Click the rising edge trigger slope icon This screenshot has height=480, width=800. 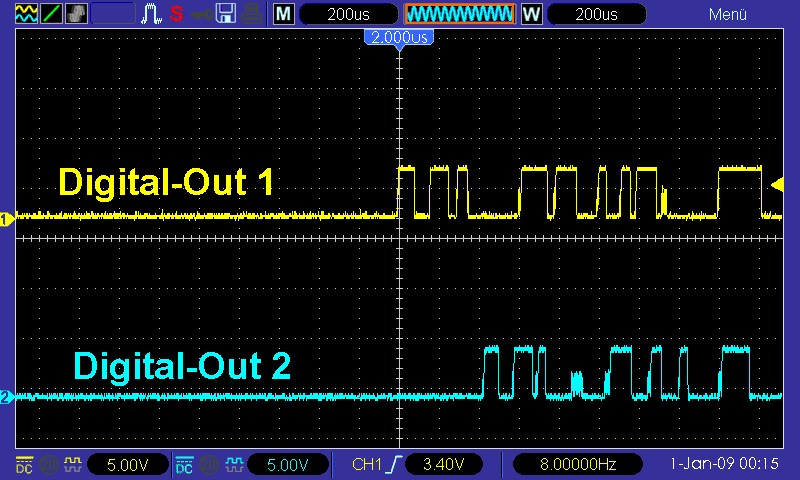395,464
